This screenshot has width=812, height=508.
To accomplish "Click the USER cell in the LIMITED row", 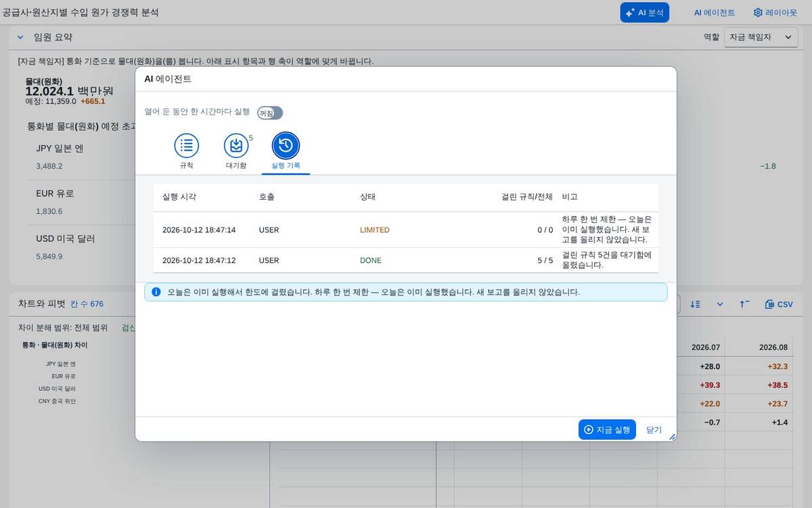I will 269,230.
